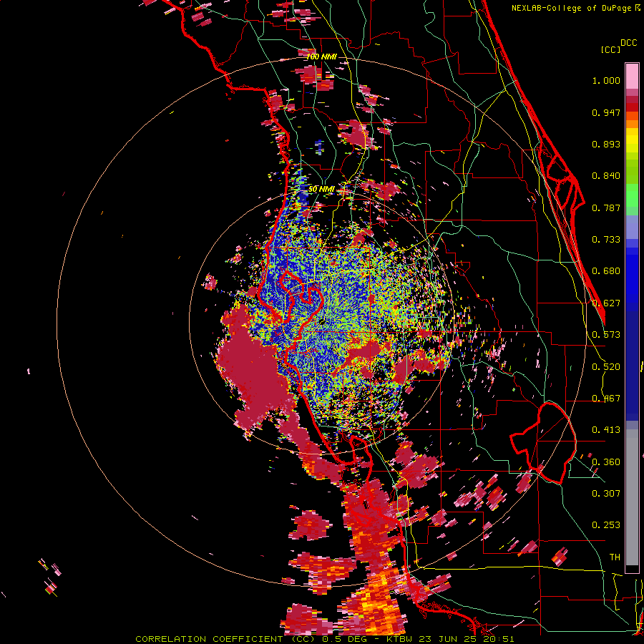Select the 0.413 scale value

pos(606,430)
